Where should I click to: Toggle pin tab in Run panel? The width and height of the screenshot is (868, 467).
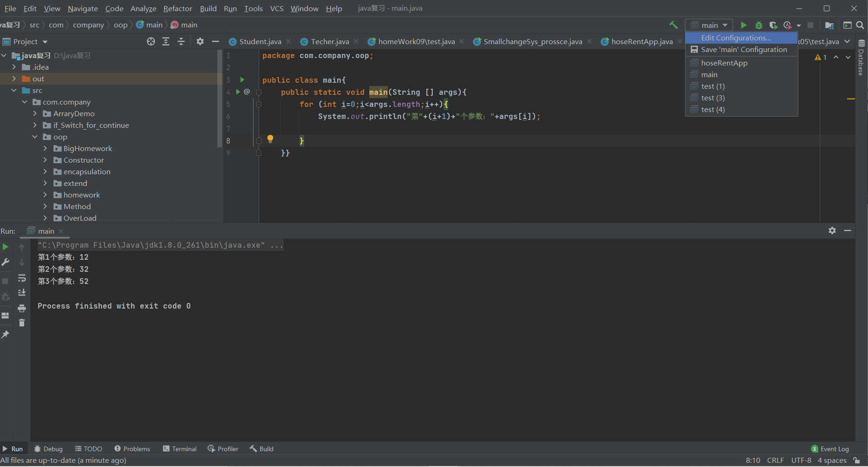tap(6, 335)
